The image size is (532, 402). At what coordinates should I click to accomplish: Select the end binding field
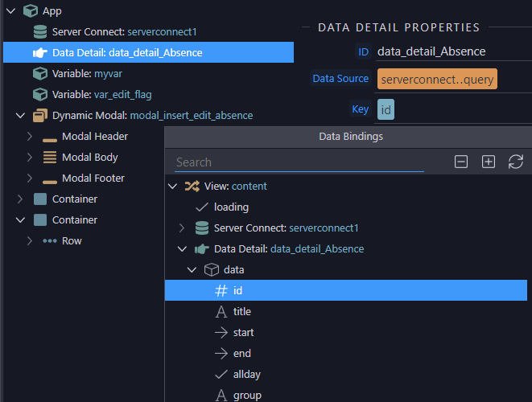point(242,354)
